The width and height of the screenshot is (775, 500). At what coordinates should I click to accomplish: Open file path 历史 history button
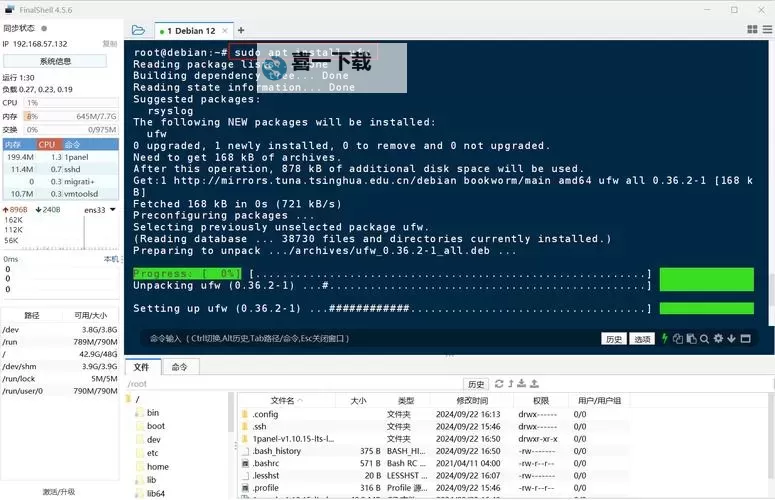[476, 384]
